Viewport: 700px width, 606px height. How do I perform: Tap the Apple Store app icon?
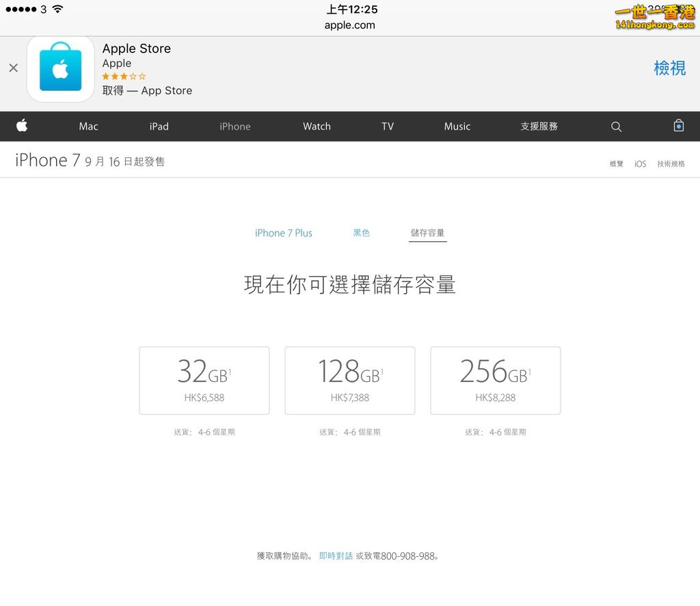tap(60, 69)
